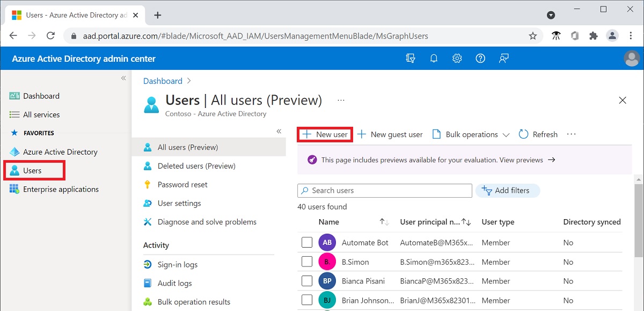Click the Office extension icon in Chrome toolbar
This screenshot has height=311, width=644.
point(575,36)
